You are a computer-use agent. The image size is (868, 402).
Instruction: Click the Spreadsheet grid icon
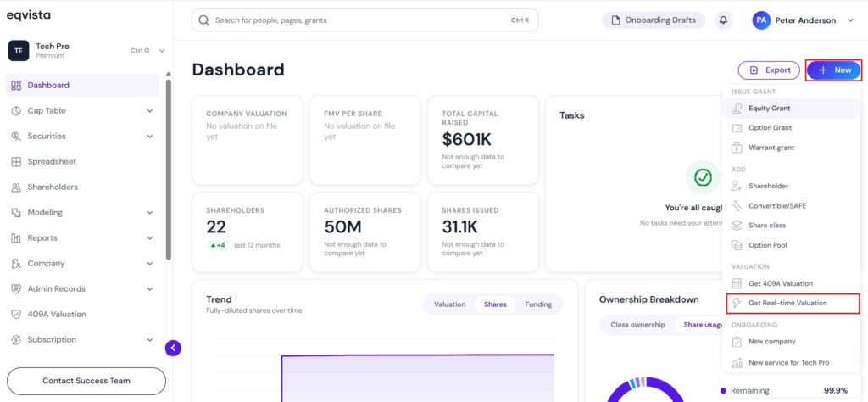(16, 162)
